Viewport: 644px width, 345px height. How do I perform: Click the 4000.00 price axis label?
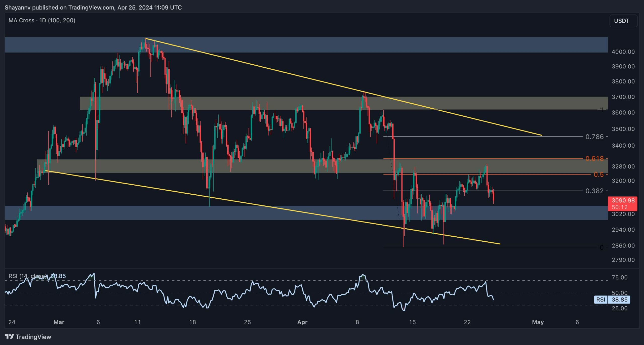coord(623,52)
